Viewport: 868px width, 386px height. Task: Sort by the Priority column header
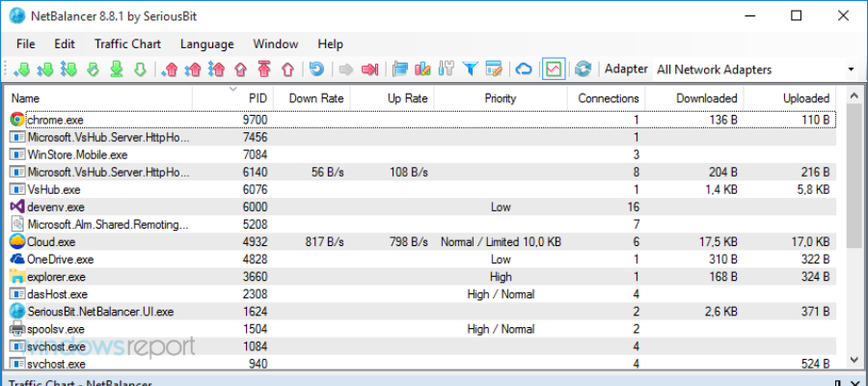501,98
